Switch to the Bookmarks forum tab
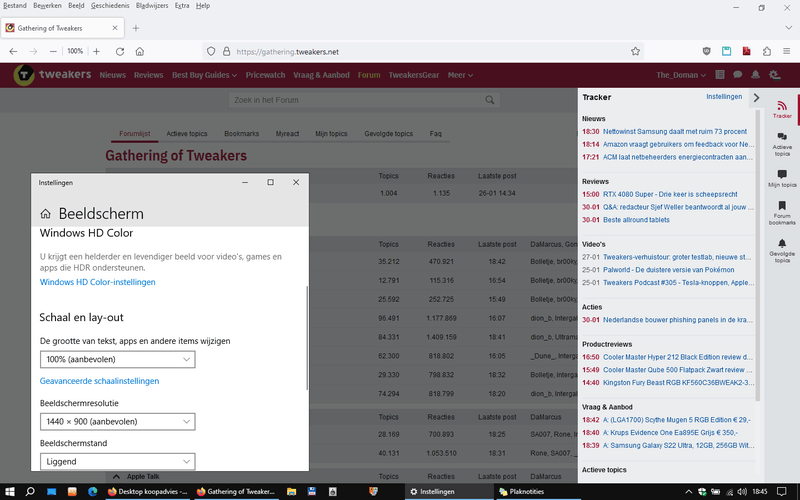 click(241, 134)
